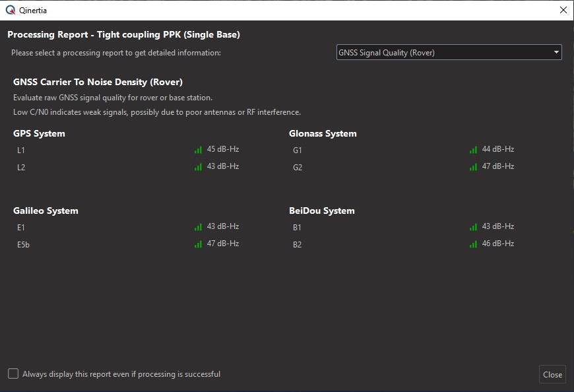Screen dimensions: 574x392
Task: Click the Galileo System heading
Action: pos(46,211)
